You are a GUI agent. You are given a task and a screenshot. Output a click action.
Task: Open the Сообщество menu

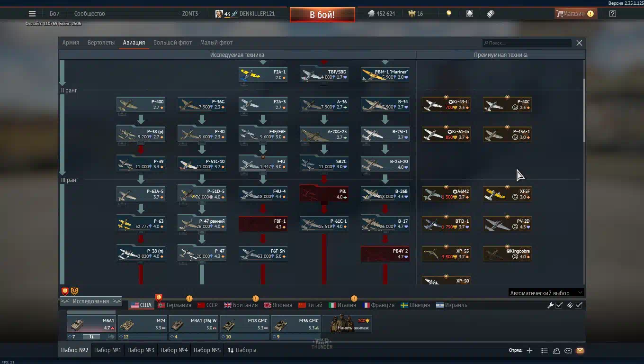point(89,14)
